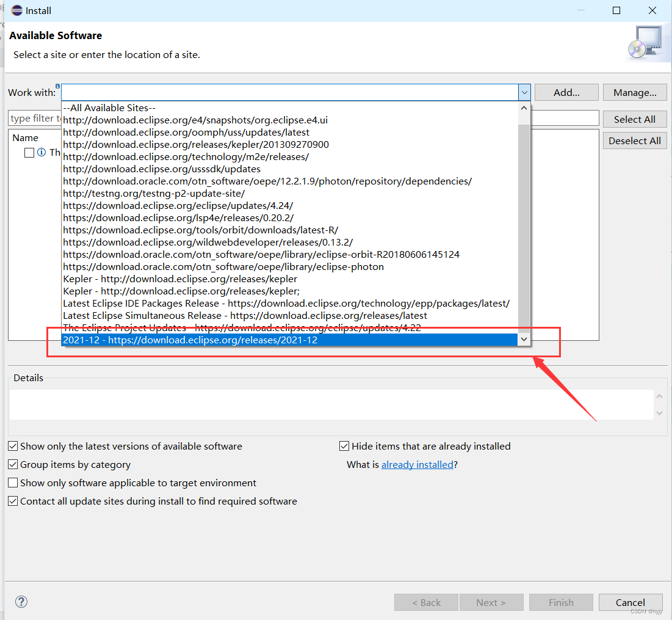Uncheck Show only the latest versions of available software
The width and height of the screenshot is (672, 620).
(13, 446)
